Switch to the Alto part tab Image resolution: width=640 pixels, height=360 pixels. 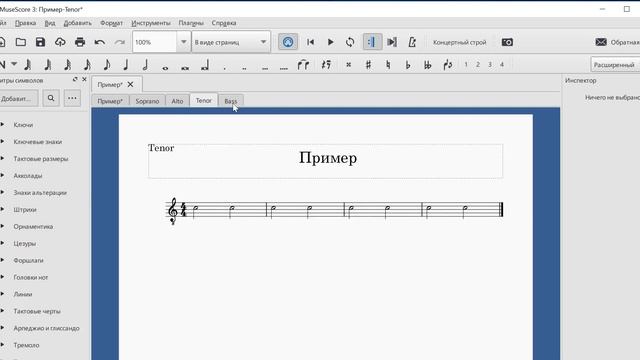[x=177, y=101]
